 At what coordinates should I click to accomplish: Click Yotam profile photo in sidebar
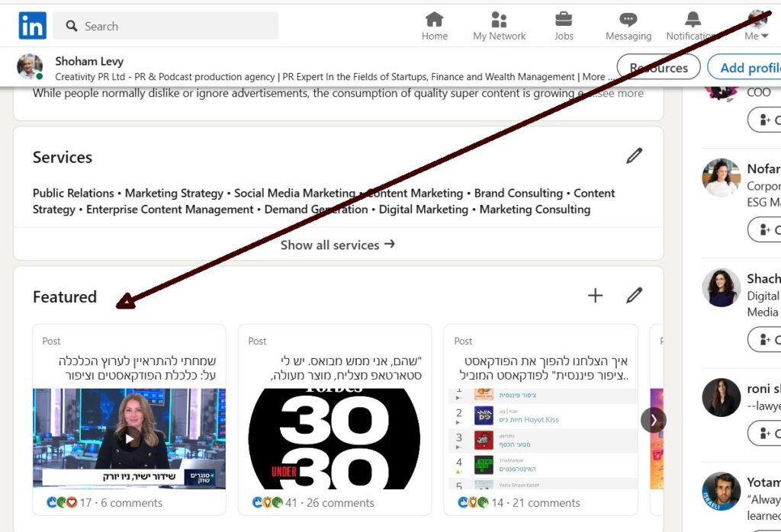pyautogui.click(x=722, y=491)
